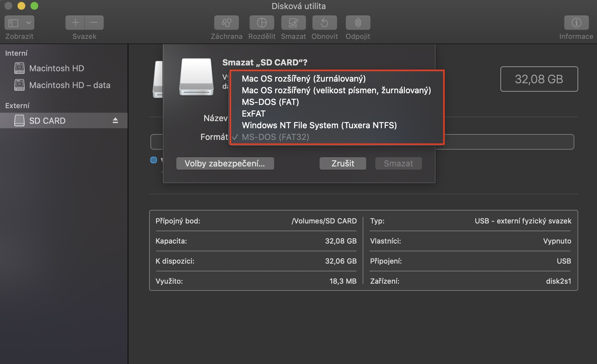Click the SD card drive icon in dialog

tap(196, 77)
